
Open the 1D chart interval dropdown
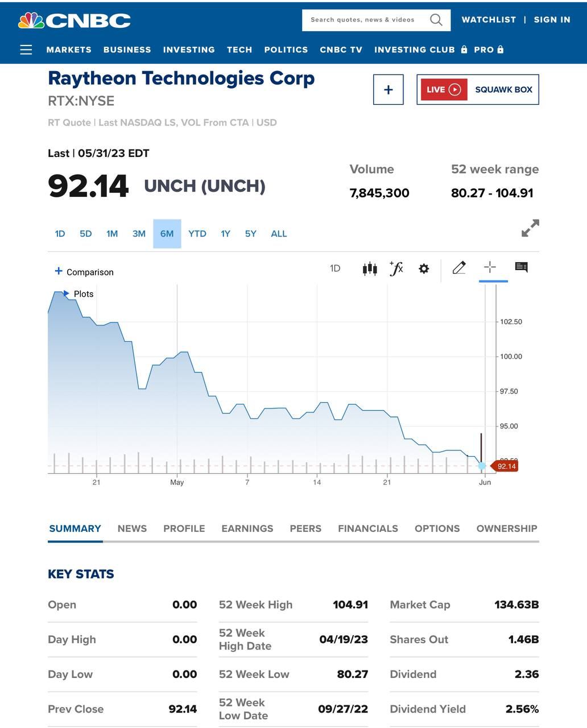pyautogui.click(x=335, y=268)
